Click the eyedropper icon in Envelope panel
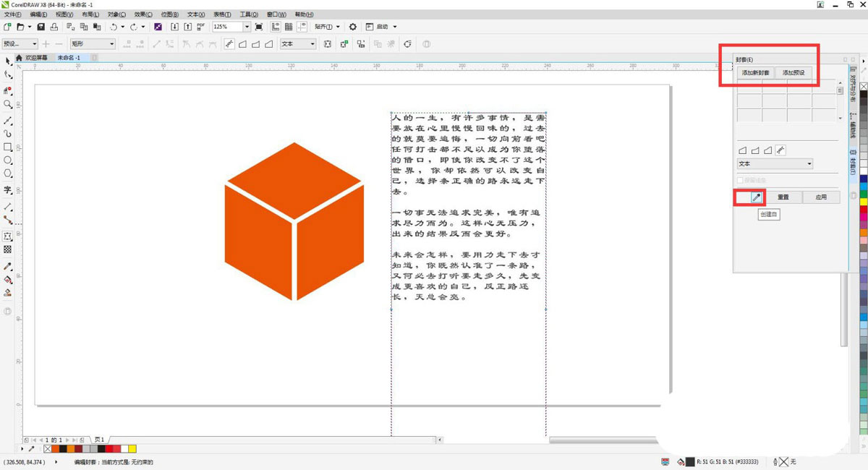This screenshot has width=868, height=470. pyautogui.click(x=757, y=197)
